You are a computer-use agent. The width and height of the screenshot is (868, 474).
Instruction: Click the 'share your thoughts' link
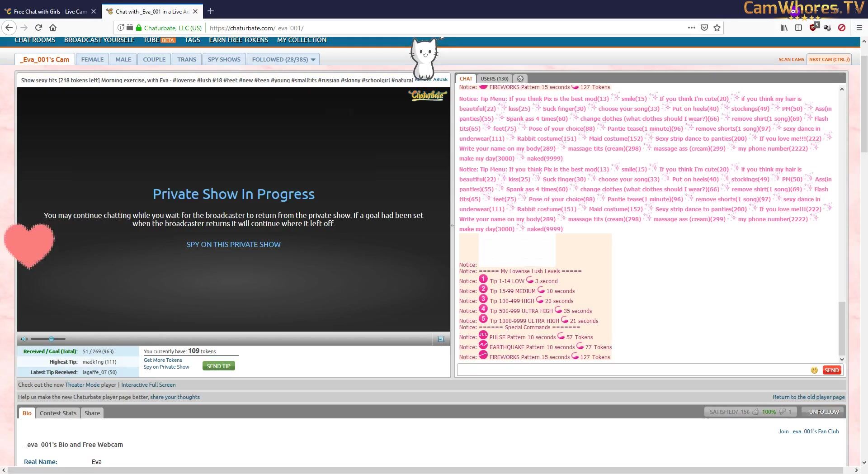point(175,397)
